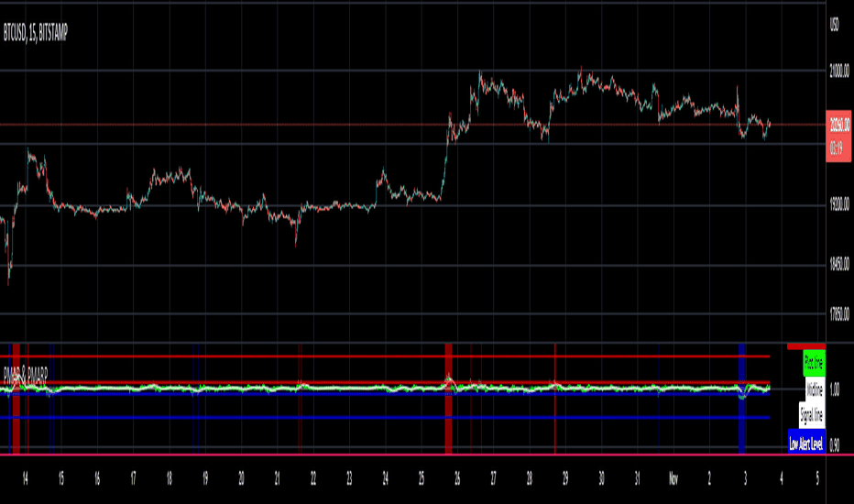This screenshot has height=504, width=854.
Task: Click date 29 on the time axis
Action: point(565,478)
